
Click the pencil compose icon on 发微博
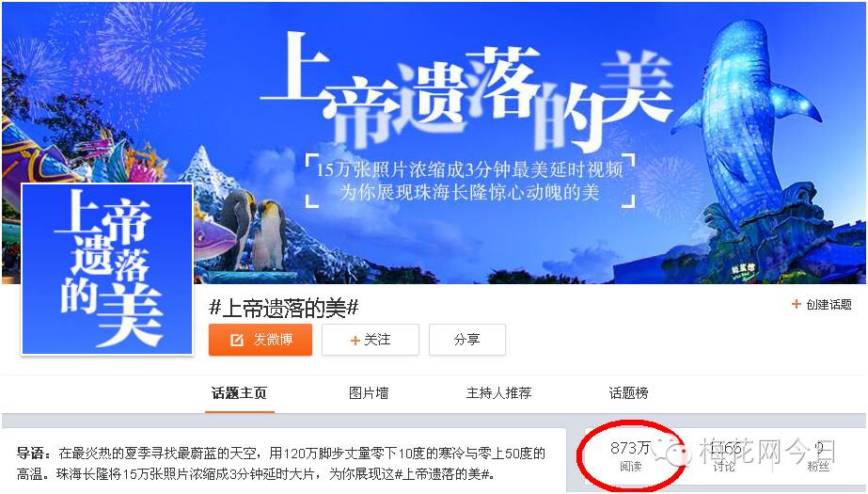[x=236, y=340]
